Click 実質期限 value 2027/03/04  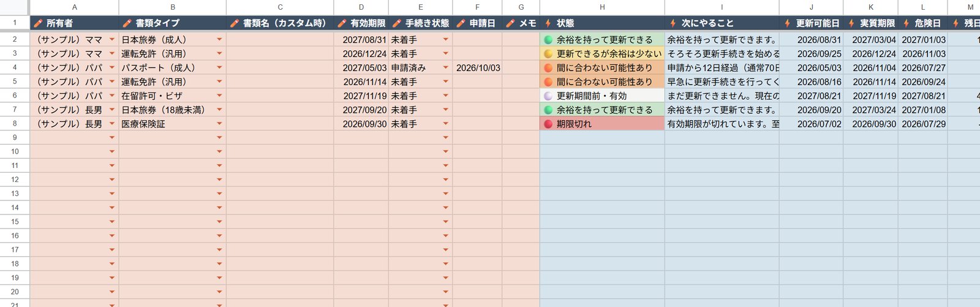click(874, 40)
